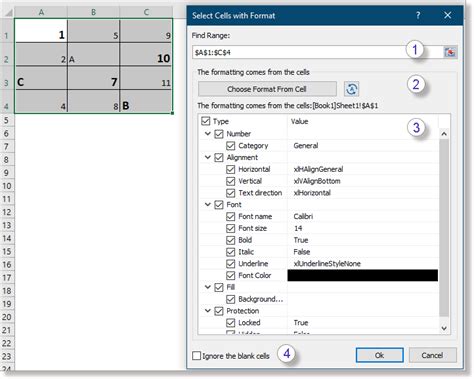Viewport: 474px width, 379px height.
Task: Select cell B2 containing A
Action: [x=94, y=55]
